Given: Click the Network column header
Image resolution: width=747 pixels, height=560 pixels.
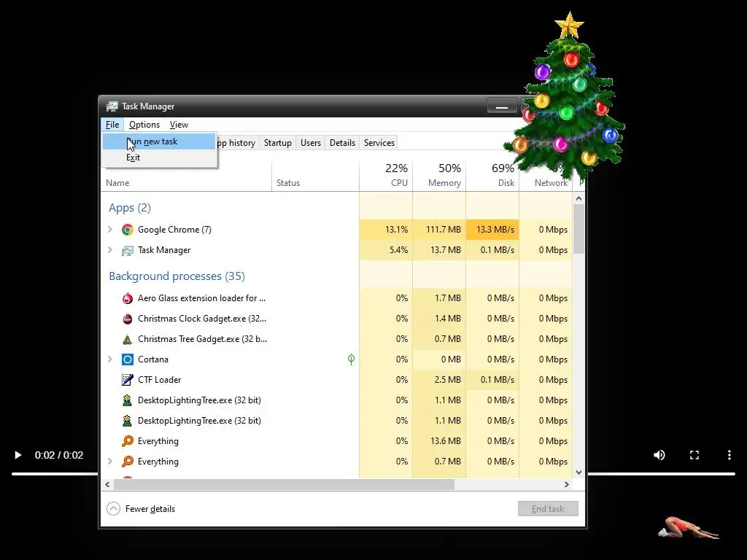Looking at the screenshot, I should (x=546, y=175).
